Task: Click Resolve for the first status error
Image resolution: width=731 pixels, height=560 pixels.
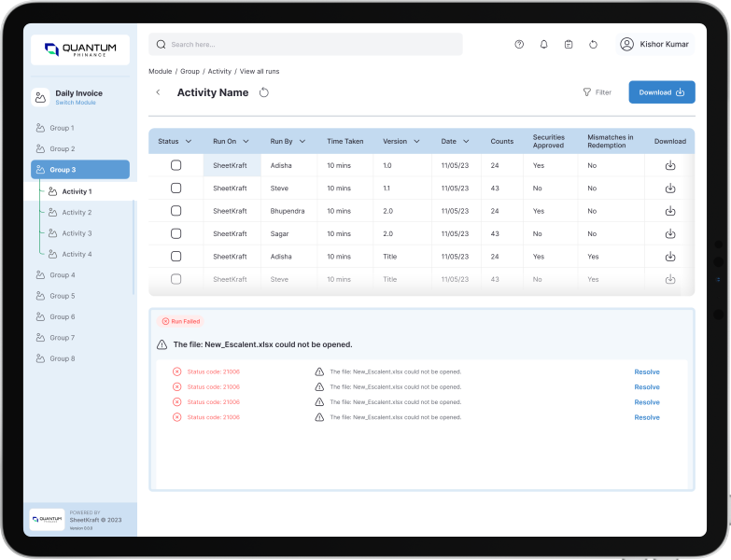Action: point(646,371)
